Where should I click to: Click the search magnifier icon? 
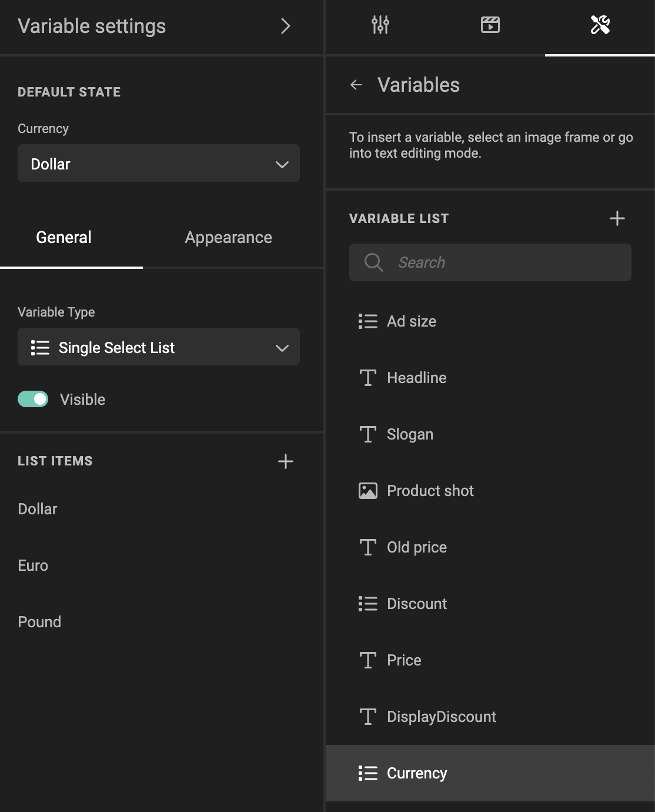373,262
